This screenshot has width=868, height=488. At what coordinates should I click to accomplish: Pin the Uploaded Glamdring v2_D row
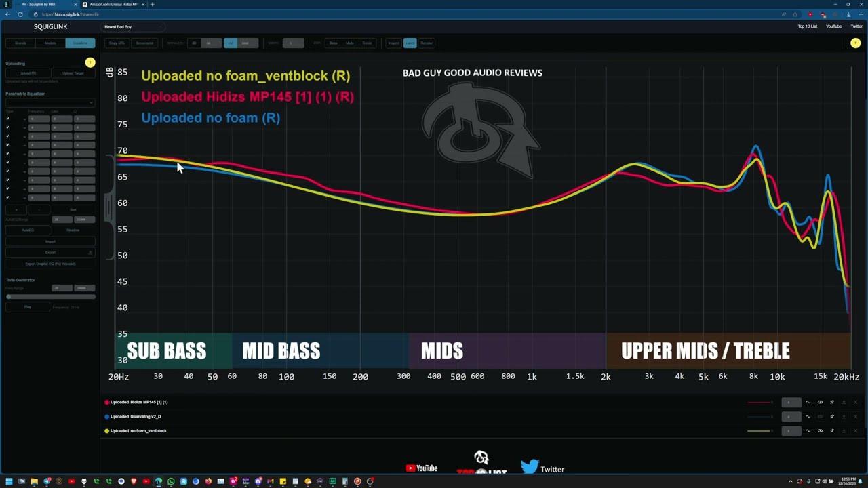pos(832,416)
